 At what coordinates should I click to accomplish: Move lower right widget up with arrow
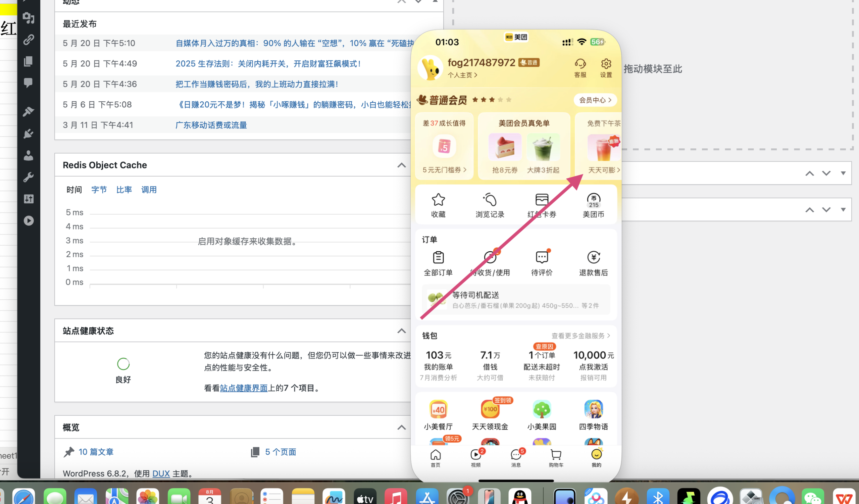(x=810, y=210)
